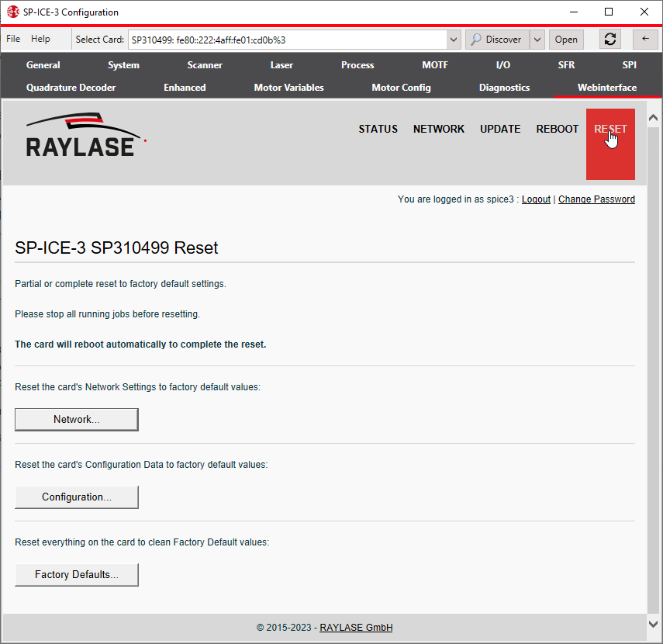
Task: Switch to the SFR tab
Action: pyautogui.click(x=566, y=64)
